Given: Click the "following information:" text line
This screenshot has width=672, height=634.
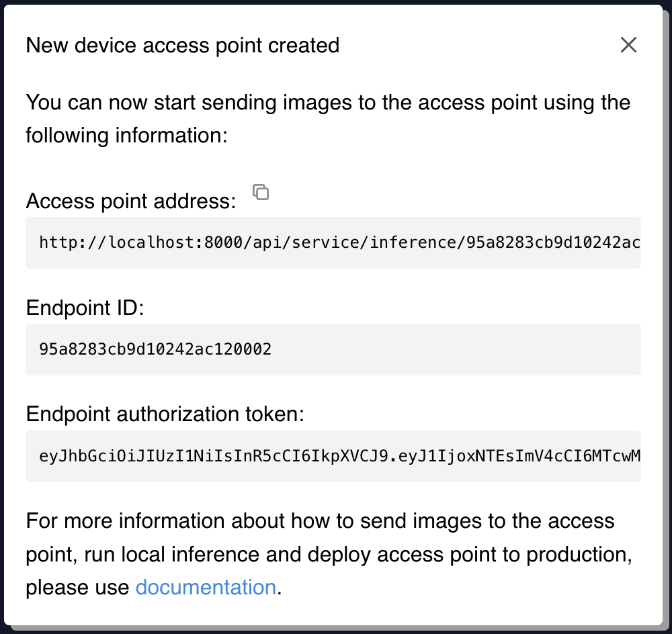Looking at the screenshot, I should pos(128,136).
